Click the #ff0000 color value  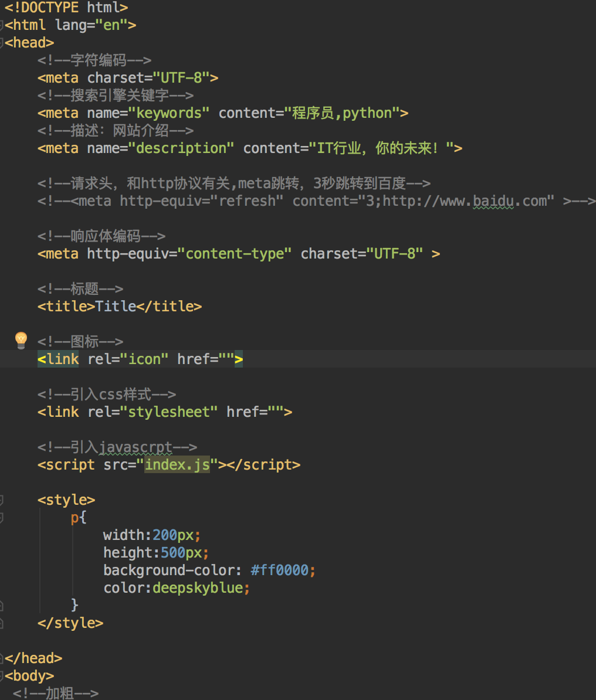pyautogui.click(x=280, y=570)
